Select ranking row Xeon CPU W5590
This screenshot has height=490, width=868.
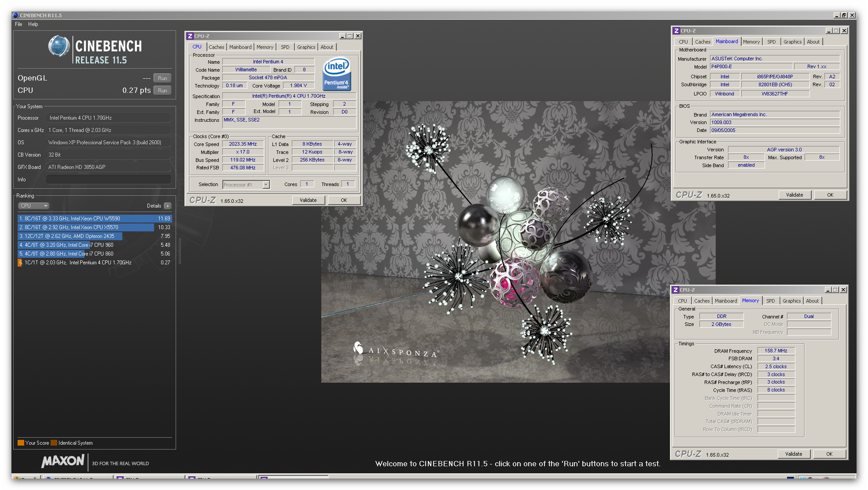tap(95, 219)
